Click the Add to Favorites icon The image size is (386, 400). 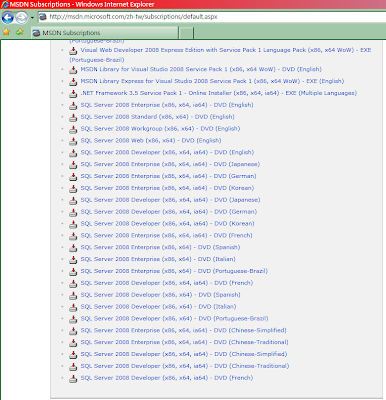tap(19, 32)
